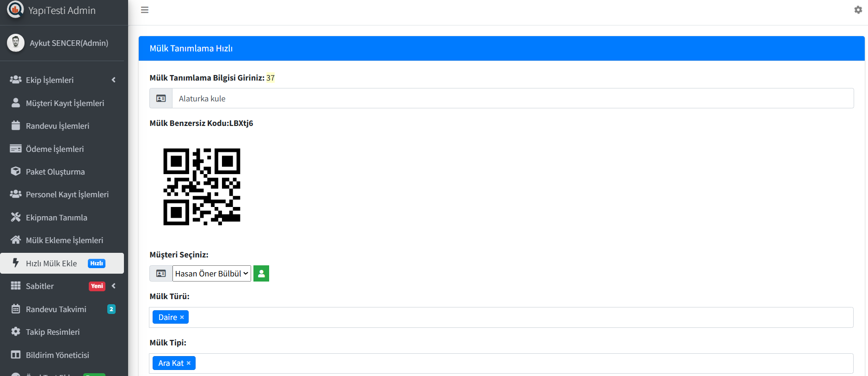
Task: Expand Sabitler submenu chevron
Action: (x=114, y=286)
